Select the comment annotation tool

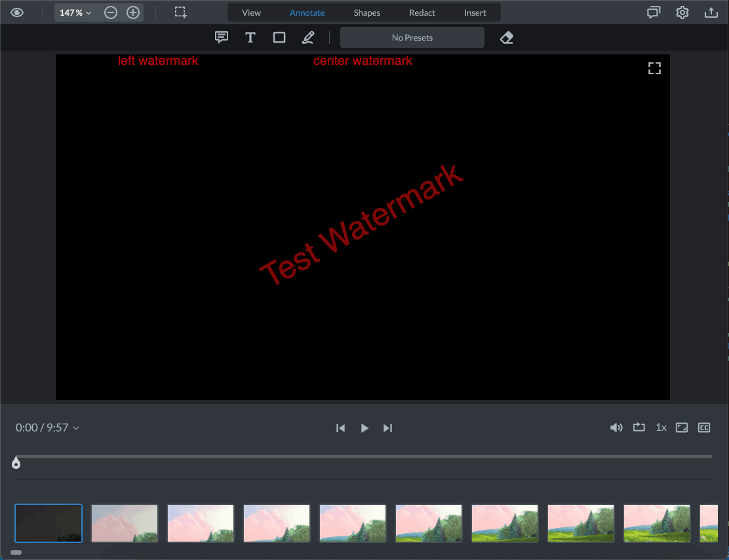pyautogui.click(x=222, y=37)
